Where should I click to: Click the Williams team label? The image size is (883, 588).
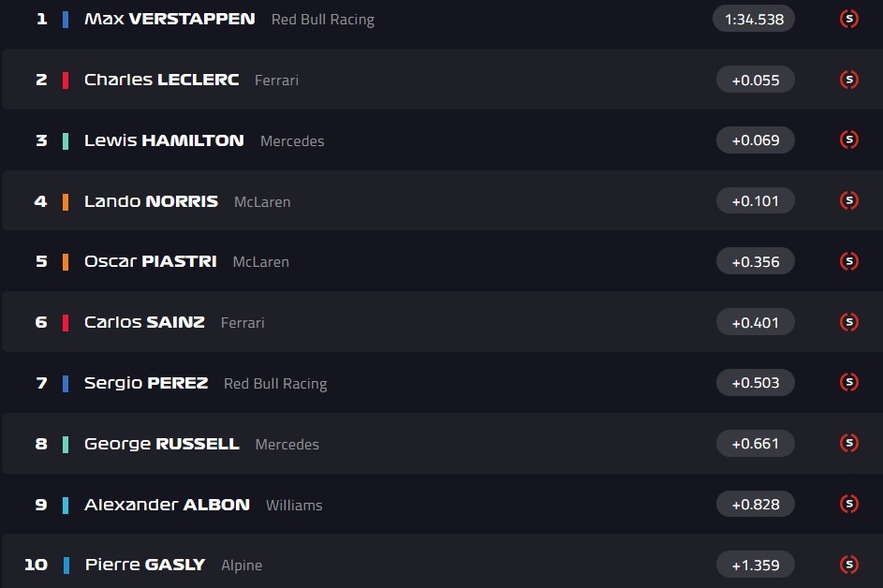coord(294,505)
